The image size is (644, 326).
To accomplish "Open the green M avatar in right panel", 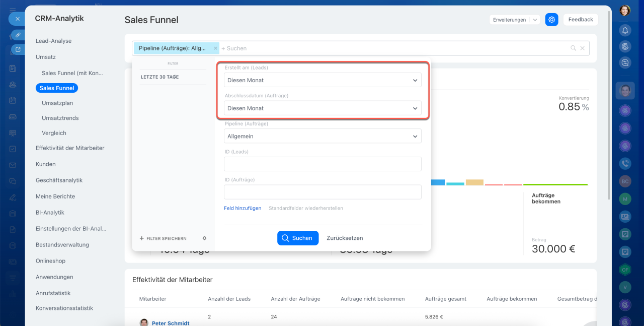I will click(625, 199).
